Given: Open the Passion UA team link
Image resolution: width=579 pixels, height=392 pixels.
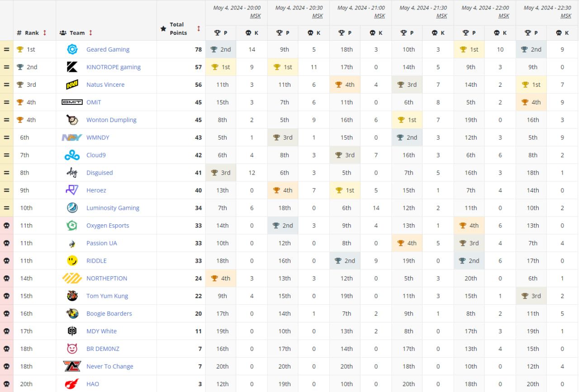Looking at the screenshot, I should tap(102, 243).
